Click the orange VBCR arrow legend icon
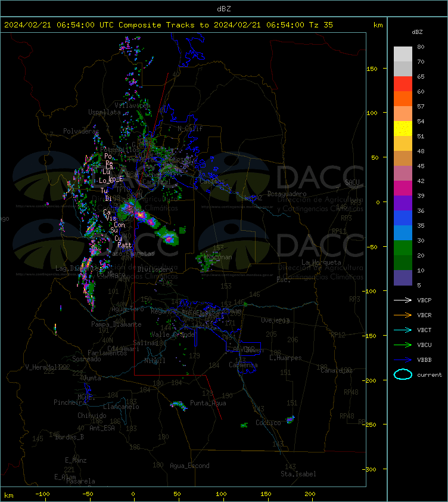448x502 pixels. coord(403,315)
